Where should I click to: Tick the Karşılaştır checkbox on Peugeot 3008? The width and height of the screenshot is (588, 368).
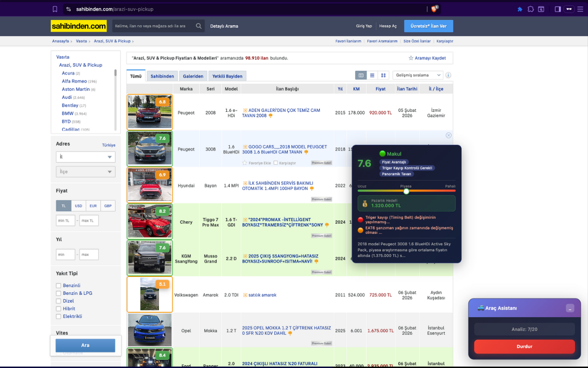pyautogui.click(x=276, y=163)
